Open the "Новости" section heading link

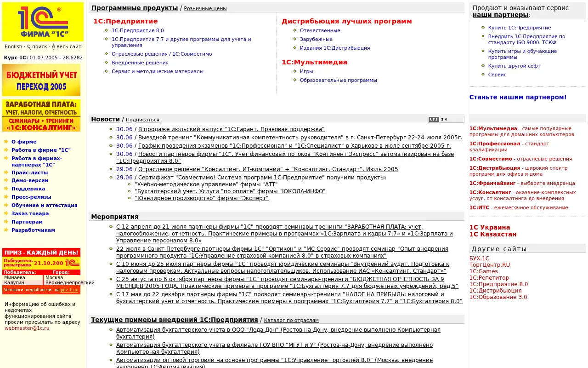pyautogui.click(x=105, y=119)
